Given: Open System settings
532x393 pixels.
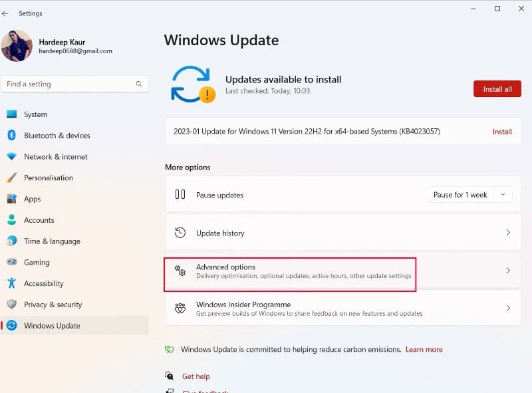Looking at the screenshot, I should point(74,114).
